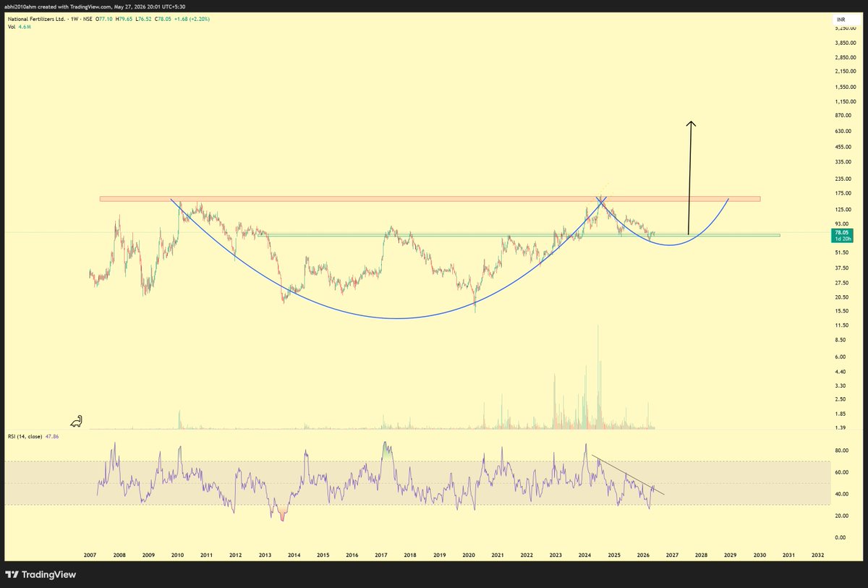The width and height of the screenshot is (868, 588).
Task: Select the green support zone rectangle
Action: point(519,235)
